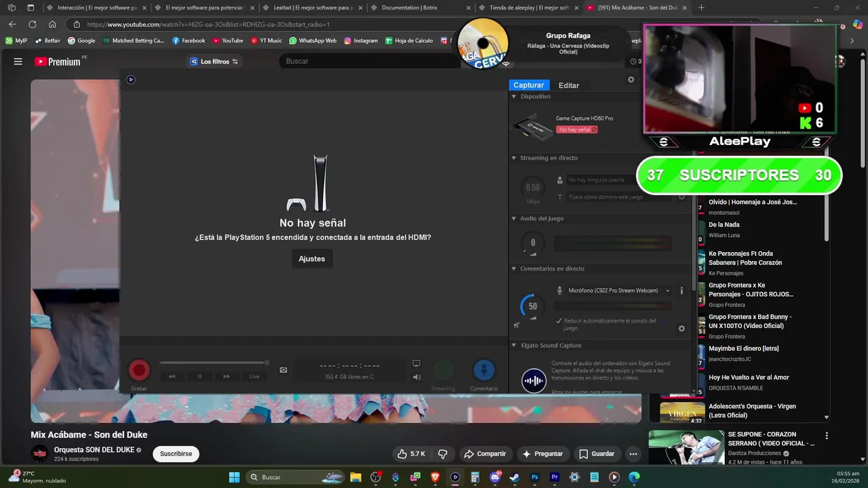868x488 pixels.
Task: Click the Compartir share button
Action: (x=485, y=454)
